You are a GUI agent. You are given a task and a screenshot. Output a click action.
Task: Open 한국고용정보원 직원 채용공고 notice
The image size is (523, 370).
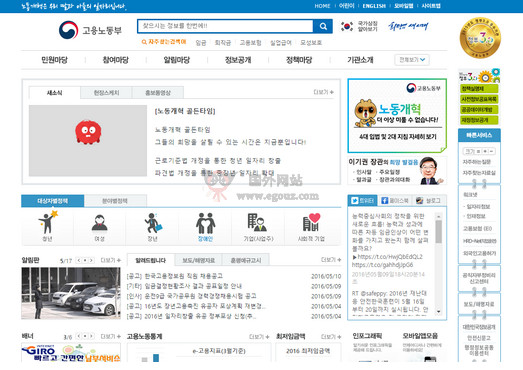175,276
